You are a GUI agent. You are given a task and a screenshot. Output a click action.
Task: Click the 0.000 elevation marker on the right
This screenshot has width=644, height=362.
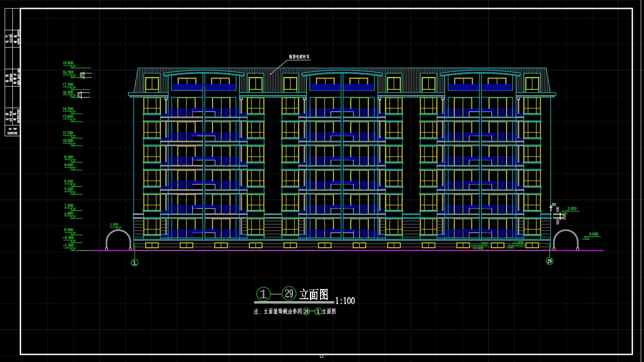coord(594,234)
